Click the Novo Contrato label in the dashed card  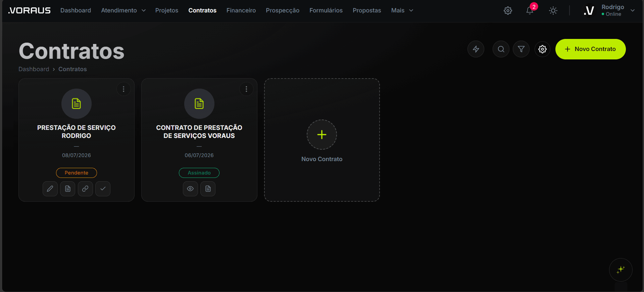point(322,159)
